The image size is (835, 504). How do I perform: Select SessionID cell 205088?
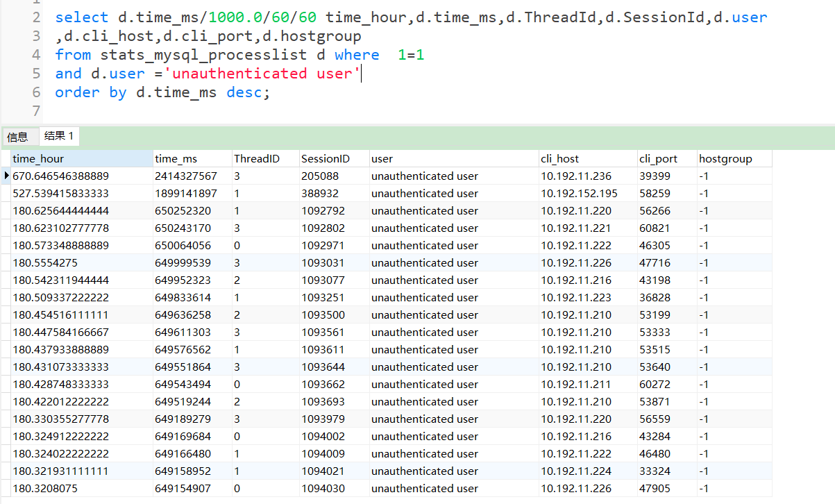pos(334,176)
